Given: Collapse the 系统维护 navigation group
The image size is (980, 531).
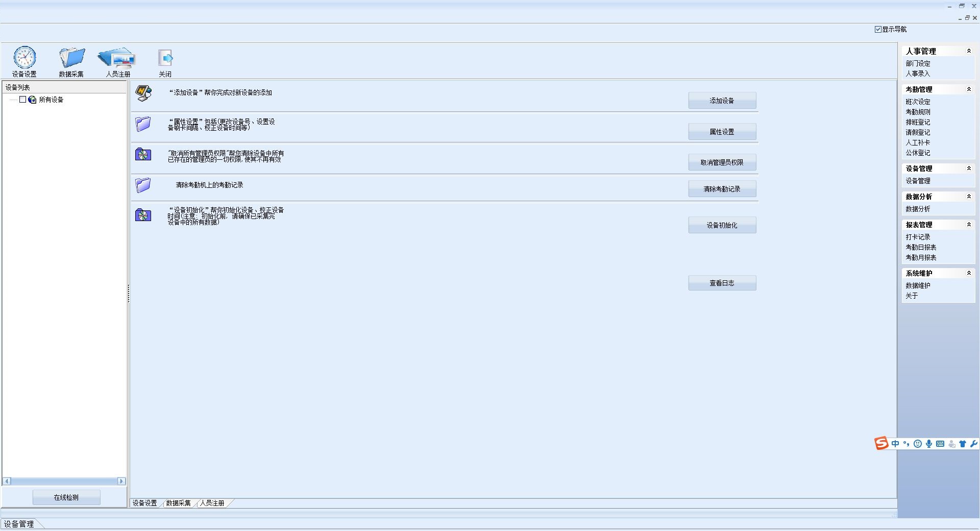Looking at the screenshot, I should pos(969,273).
